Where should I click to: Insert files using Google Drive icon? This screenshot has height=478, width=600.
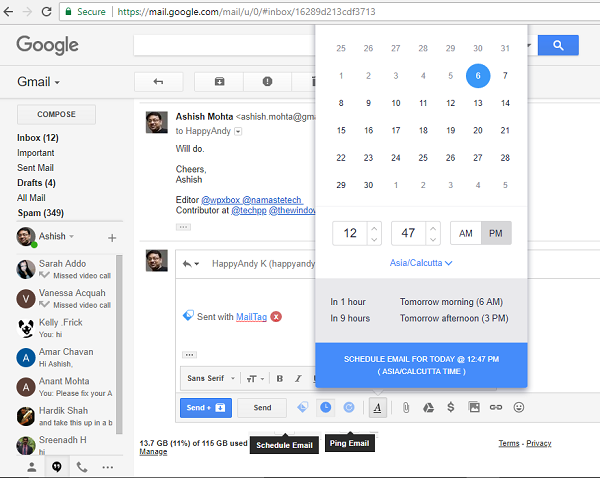pos(428,408)
